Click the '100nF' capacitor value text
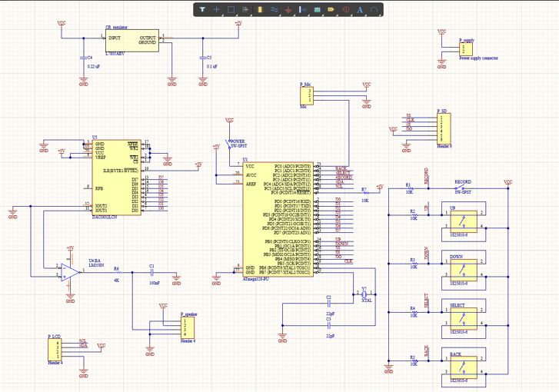The height and width of the screenshot is (392, 559). (x=155, y=283)
